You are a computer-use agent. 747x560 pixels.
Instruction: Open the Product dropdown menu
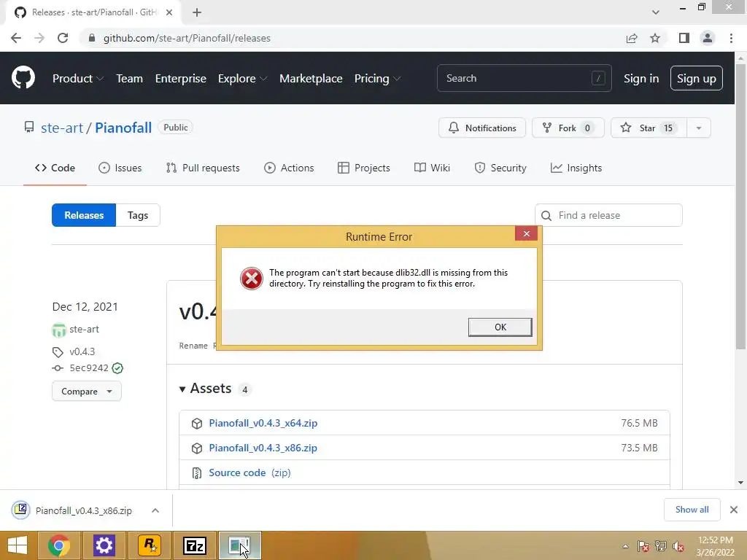click(x=77, y=79)
